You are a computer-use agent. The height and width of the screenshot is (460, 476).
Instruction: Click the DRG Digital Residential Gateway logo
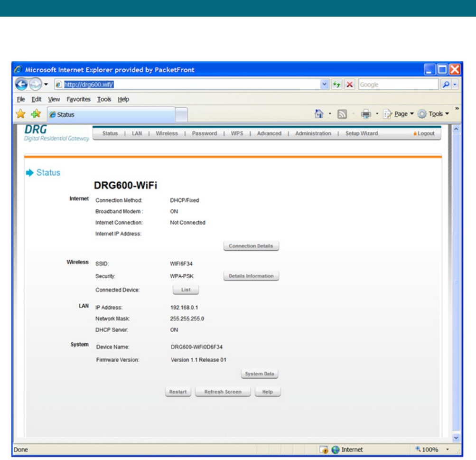(56, 133)
